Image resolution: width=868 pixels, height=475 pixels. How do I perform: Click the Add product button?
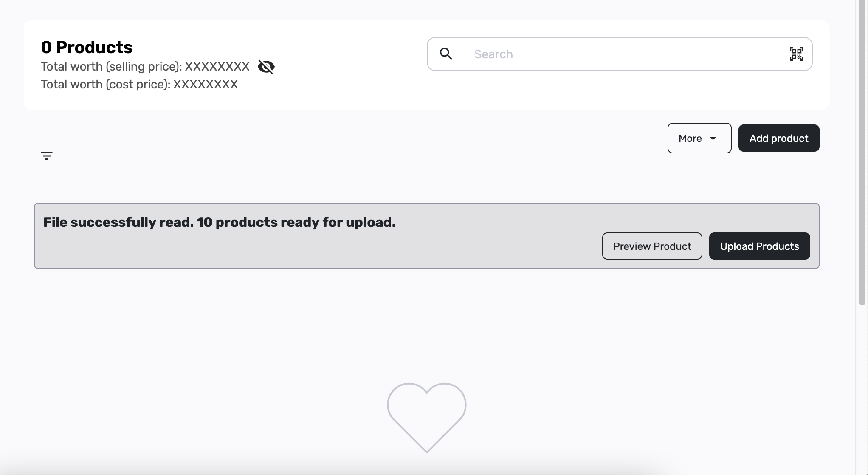point(779,138)
